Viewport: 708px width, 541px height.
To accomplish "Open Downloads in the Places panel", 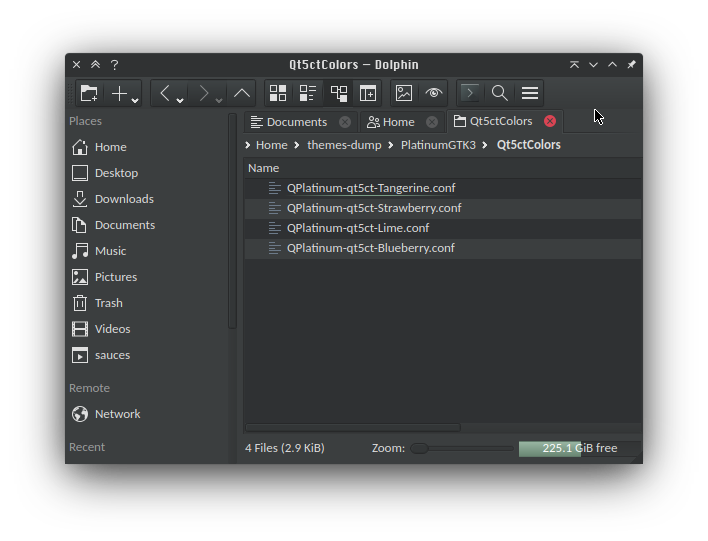I will [x=147, y=199].
